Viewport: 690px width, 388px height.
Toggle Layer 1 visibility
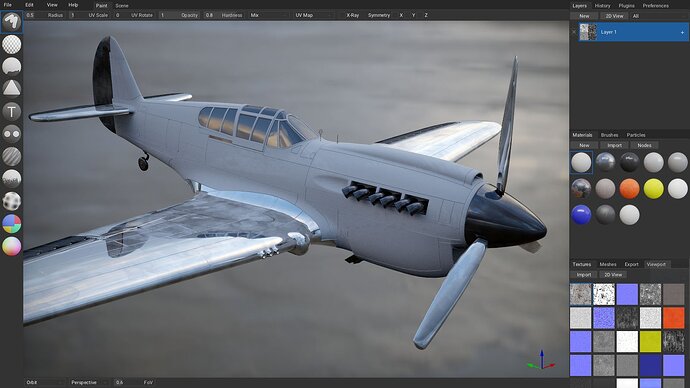(574, 32)
